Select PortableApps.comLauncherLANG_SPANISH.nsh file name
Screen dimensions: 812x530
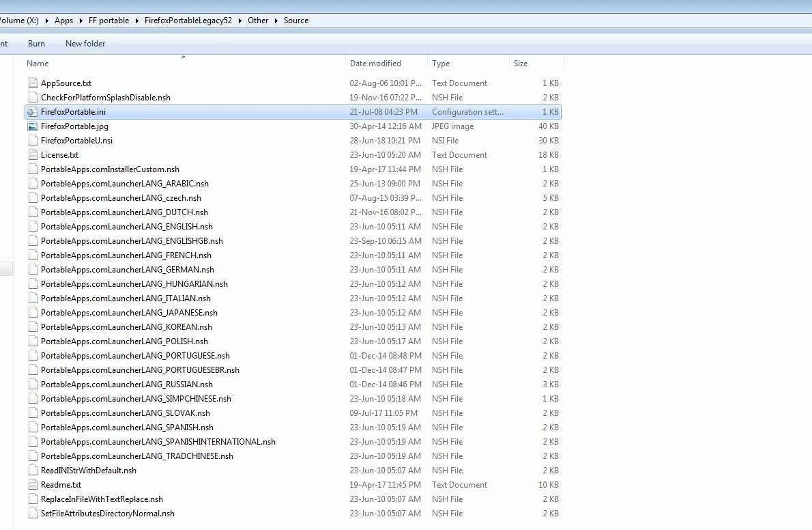click(127, 428)
